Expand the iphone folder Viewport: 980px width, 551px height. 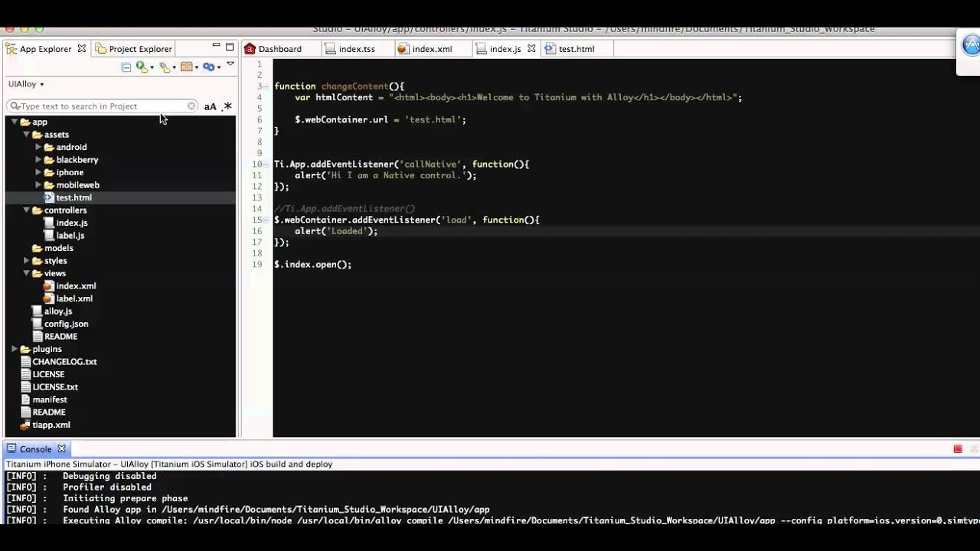tap(38, 172)
